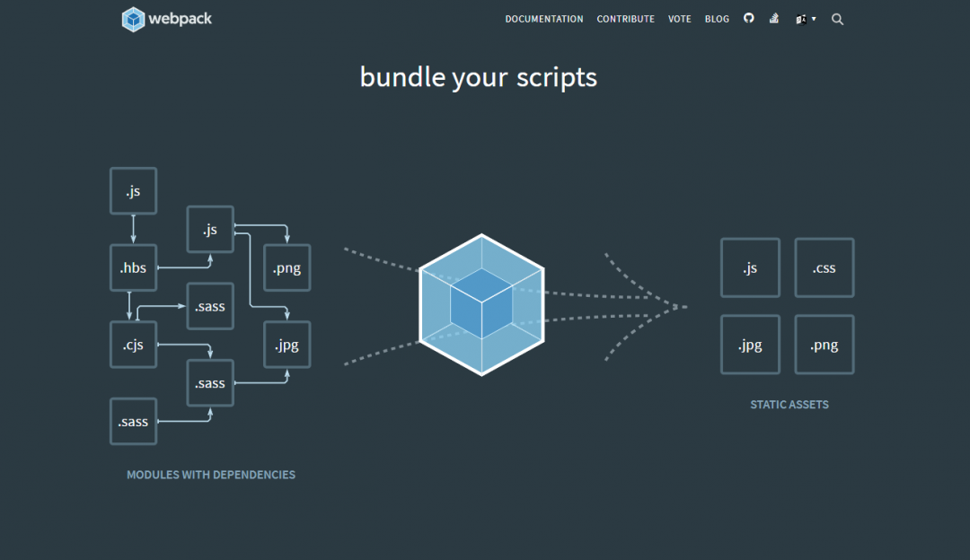Viewport: 970px width, 560px height.
Task: Open the search magnifier icon
Action: 837,18
